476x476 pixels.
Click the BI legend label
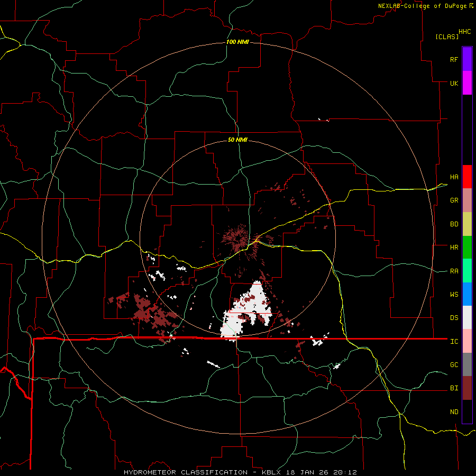pos(454,388)
